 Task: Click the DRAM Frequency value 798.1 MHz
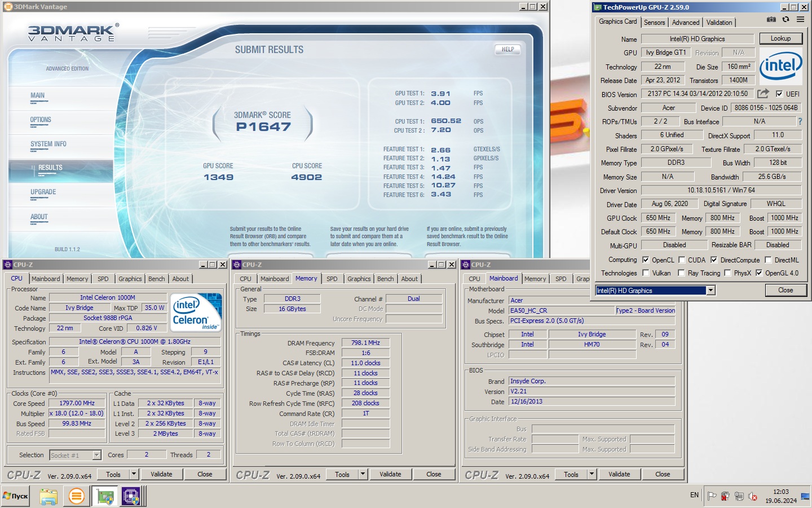(x=366, y=343)
